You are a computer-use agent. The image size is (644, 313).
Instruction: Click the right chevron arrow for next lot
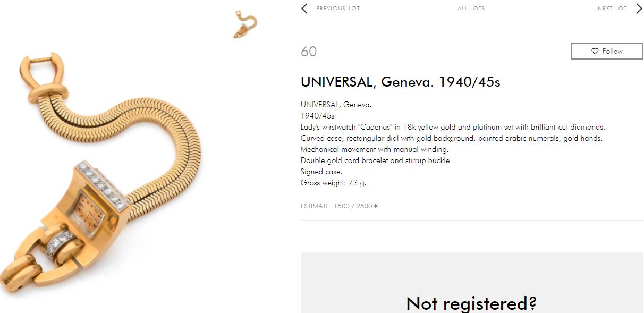point(639,8)
